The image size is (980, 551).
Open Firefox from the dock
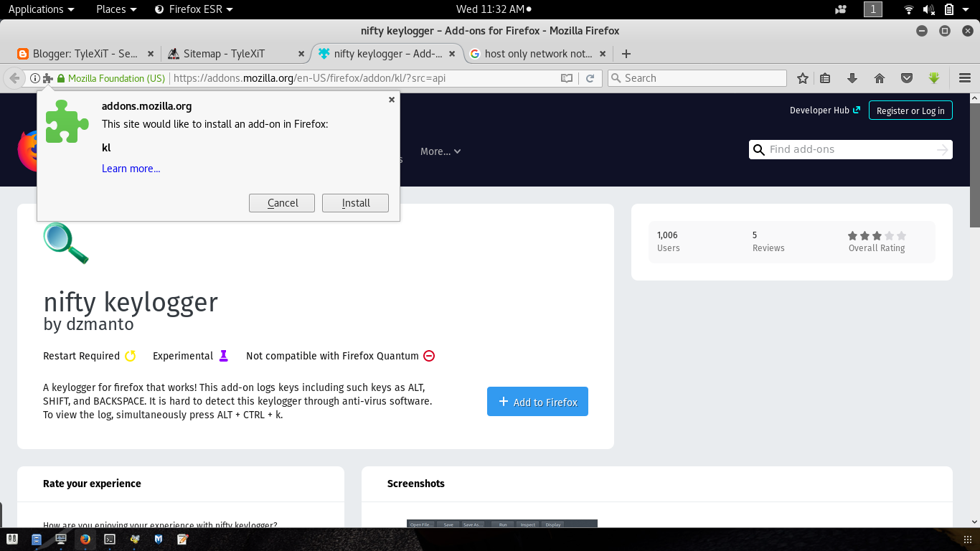[x=85, y=539]
